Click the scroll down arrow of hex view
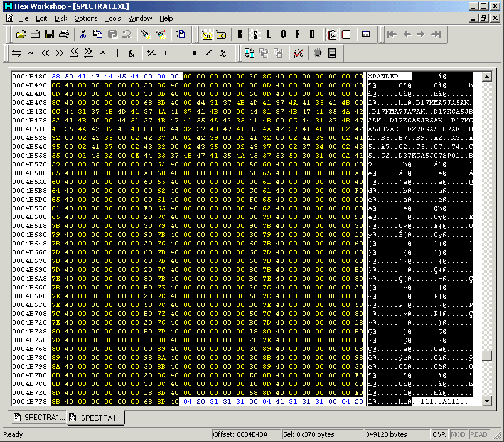Screen dimensions: 504x442 coord(486,400)
